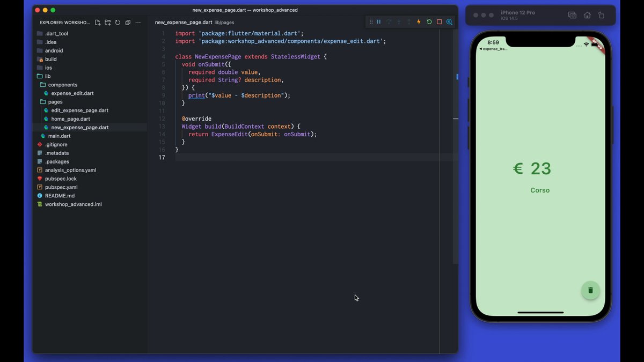The width and height of the screenshot is (644, 362).
Task: Collapse all folders in Explorer
Action: pyautogui.click(x=128, y=23)
